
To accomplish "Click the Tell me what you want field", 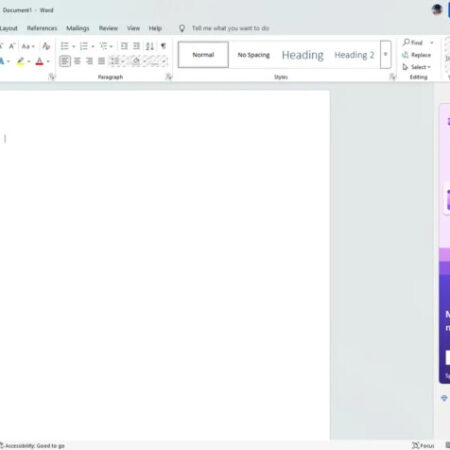I will 230,28.
